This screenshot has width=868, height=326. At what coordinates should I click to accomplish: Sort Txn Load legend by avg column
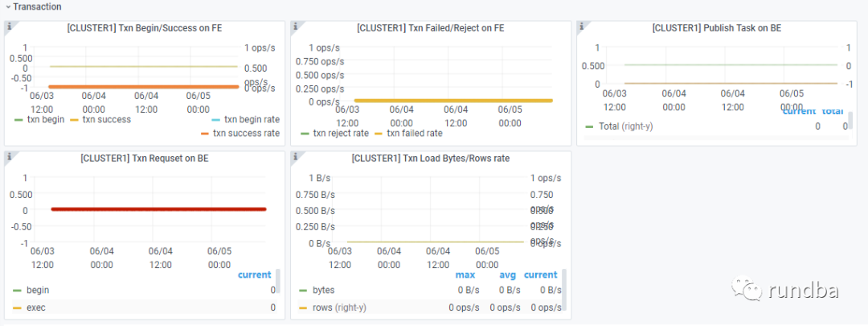pos(506,274)
